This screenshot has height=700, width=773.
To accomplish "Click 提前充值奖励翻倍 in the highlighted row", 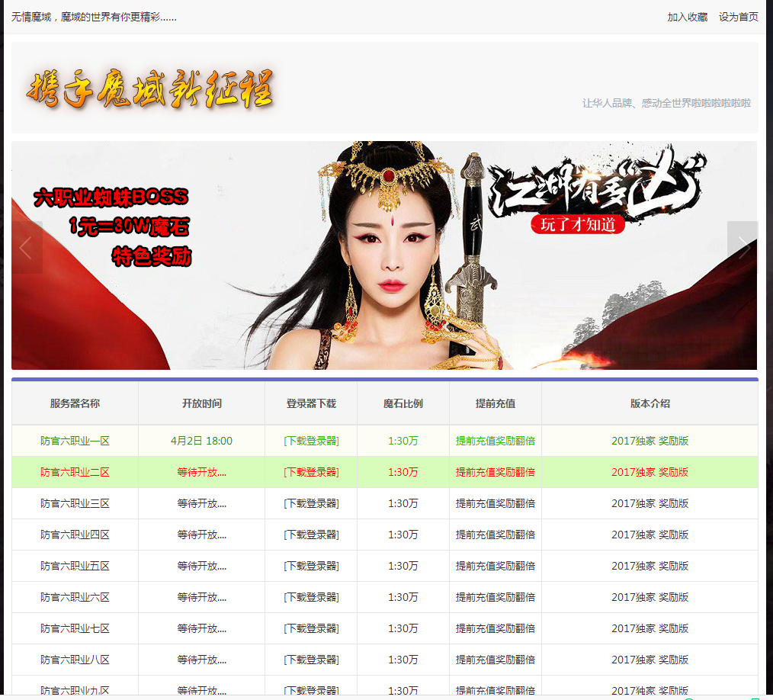I will coord(496,472).
